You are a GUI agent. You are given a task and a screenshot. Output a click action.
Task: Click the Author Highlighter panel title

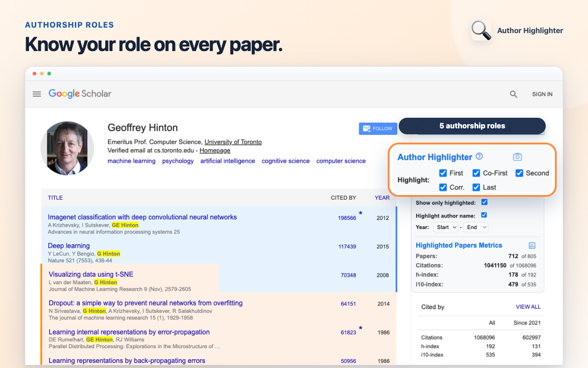coord(435,157)
